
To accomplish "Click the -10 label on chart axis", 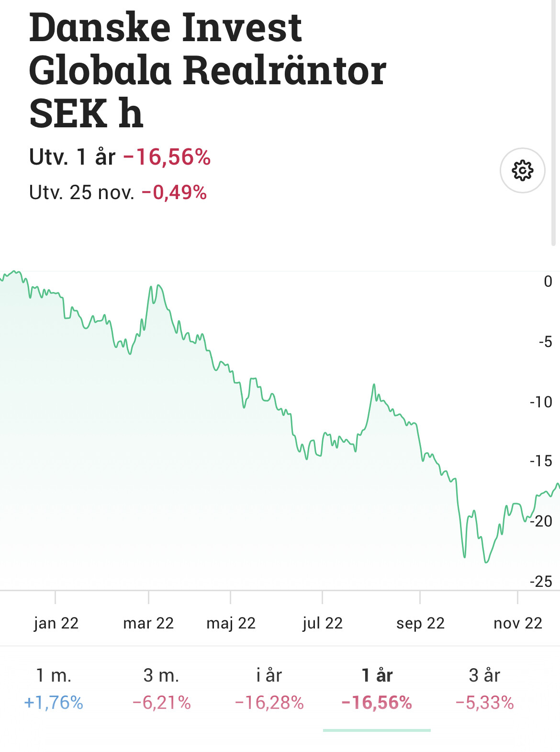I will 541,402.
